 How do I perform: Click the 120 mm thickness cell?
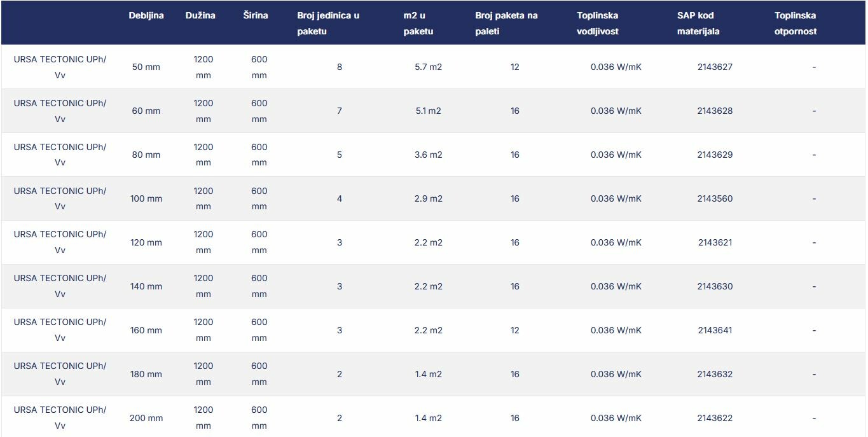146,242
